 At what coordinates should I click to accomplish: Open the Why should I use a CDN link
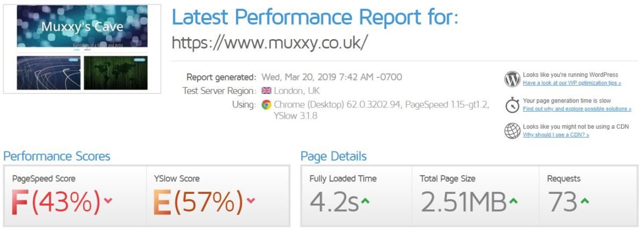556,134
